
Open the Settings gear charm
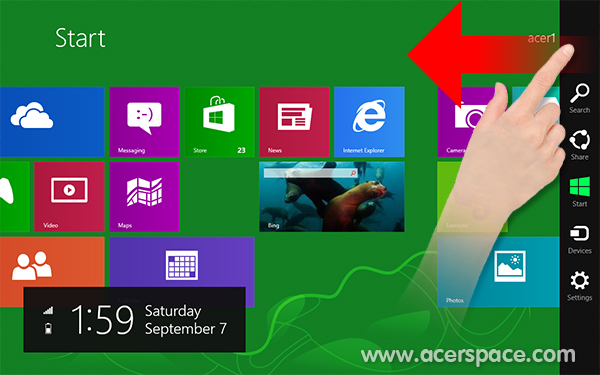(579, 286)
